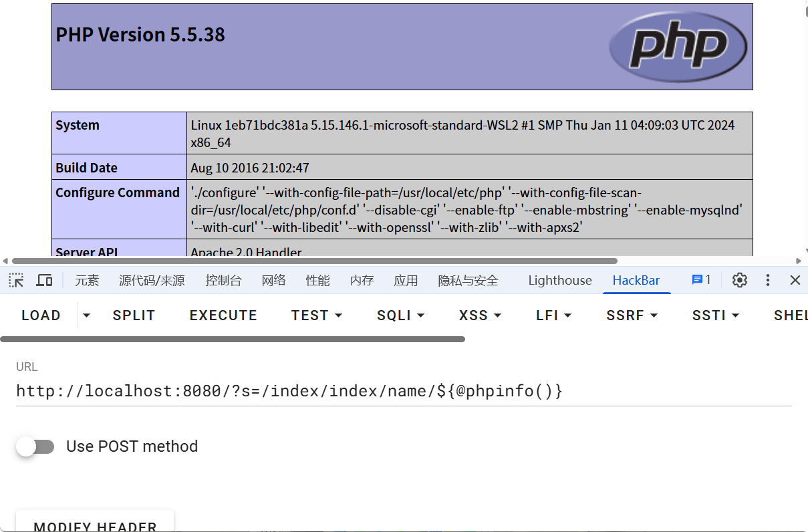Turn on the Use POST method switch
This screenshot has width=808, height=532.
click(35, 446)
